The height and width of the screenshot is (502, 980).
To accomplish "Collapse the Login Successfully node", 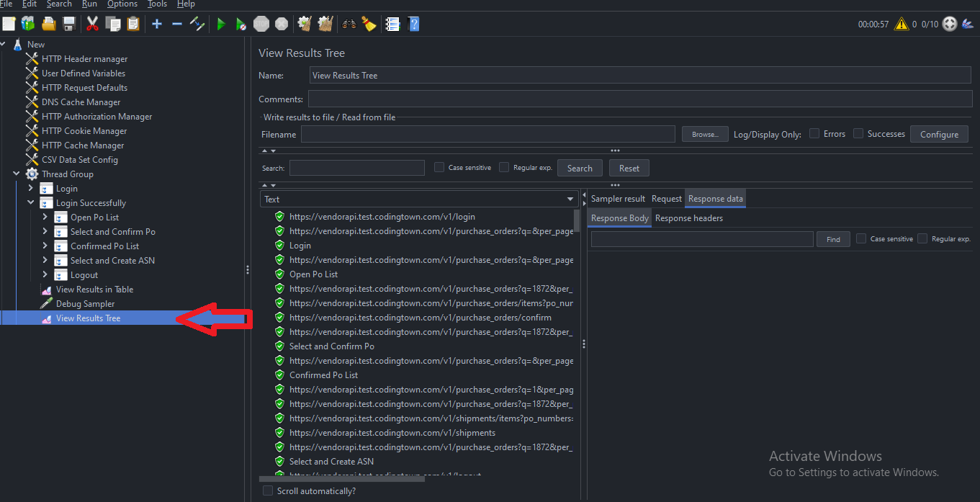I will [30, 203].
